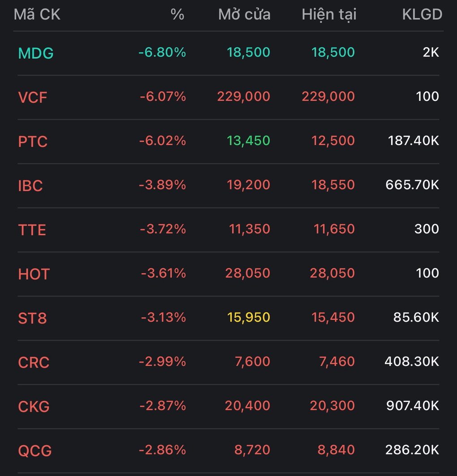
Task: Select the PTC stock symbol
Action: (x=33, y=142)
